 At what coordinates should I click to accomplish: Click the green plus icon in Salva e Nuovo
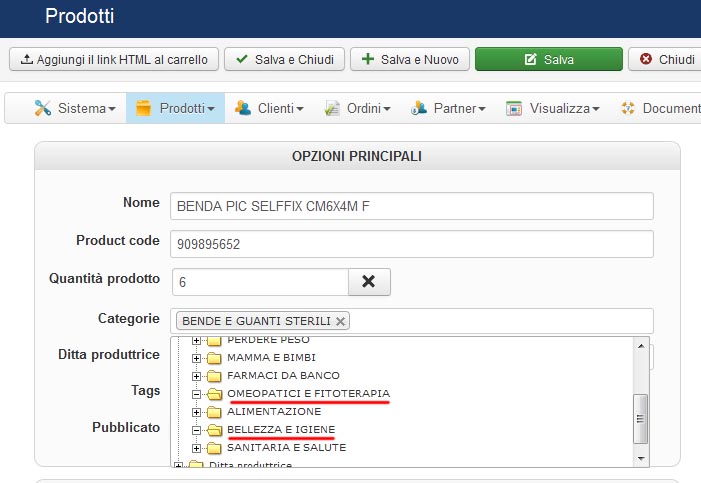pos(367,59)
